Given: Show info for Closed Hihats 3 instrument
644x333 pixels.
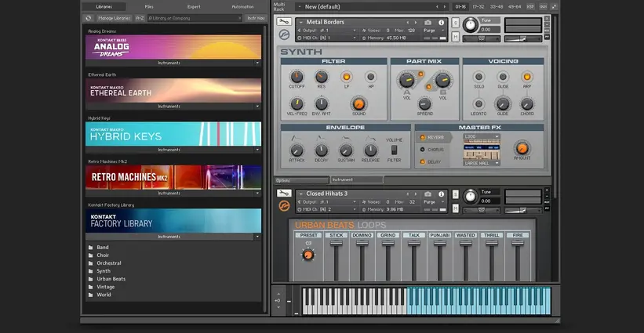Looking at the screenshot, I should coord(441,194).
